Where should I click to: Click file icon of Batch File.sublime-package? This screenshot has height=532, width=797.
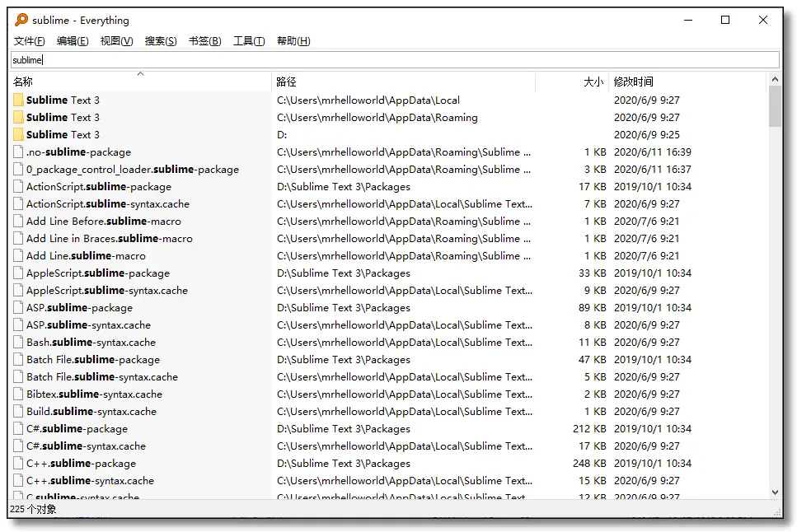click(18, 359)
